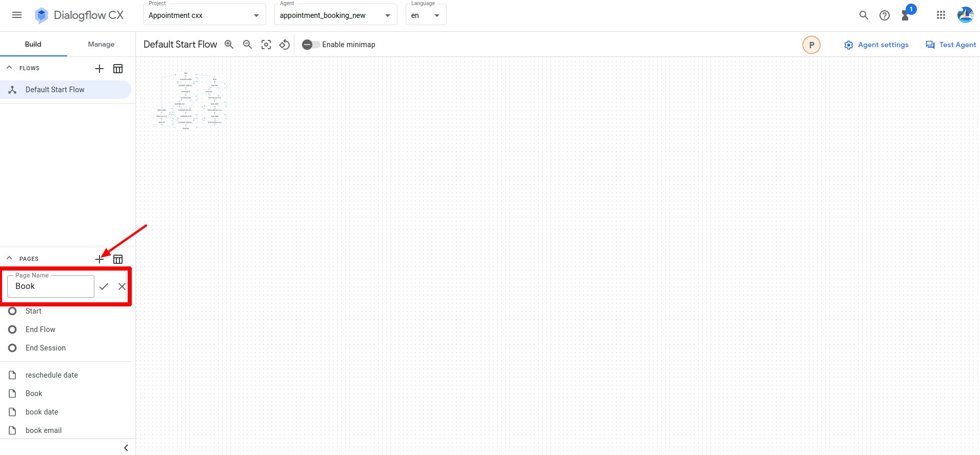Click the undo zoom/reset orientation icon
Viewport: 980px width, 455px height.
click(x=285, y=45)
